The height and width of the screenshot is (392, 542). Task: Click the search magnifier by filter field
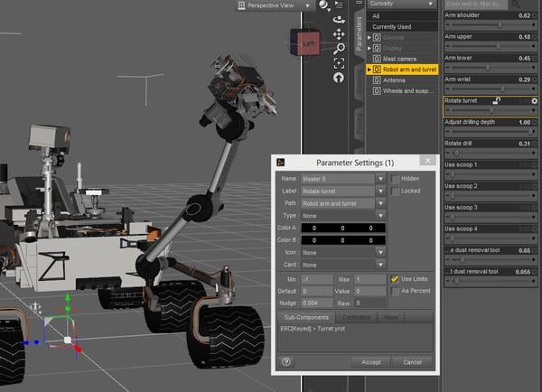[516, 4]
